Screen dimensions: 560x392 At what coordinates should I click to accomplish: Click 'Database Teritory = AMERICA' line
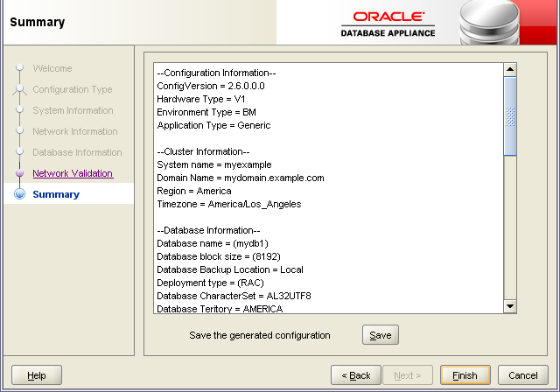(220, 309)
